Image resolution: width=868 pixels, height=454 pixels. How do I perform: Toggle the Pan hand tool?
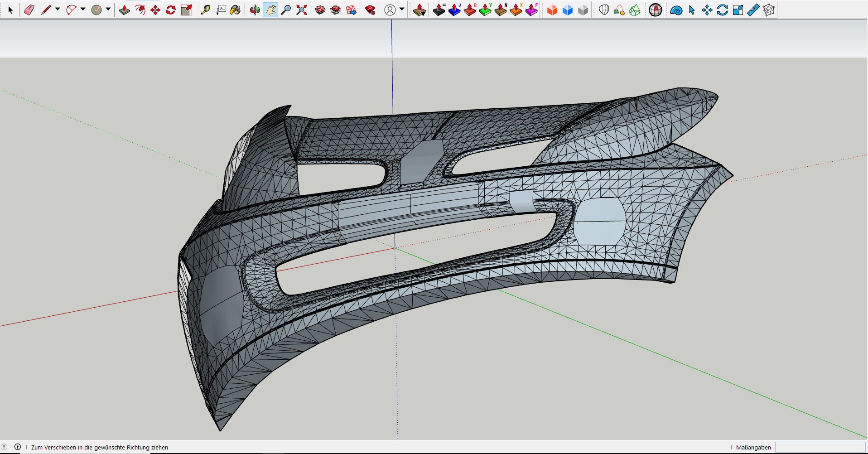coord(270,10)
